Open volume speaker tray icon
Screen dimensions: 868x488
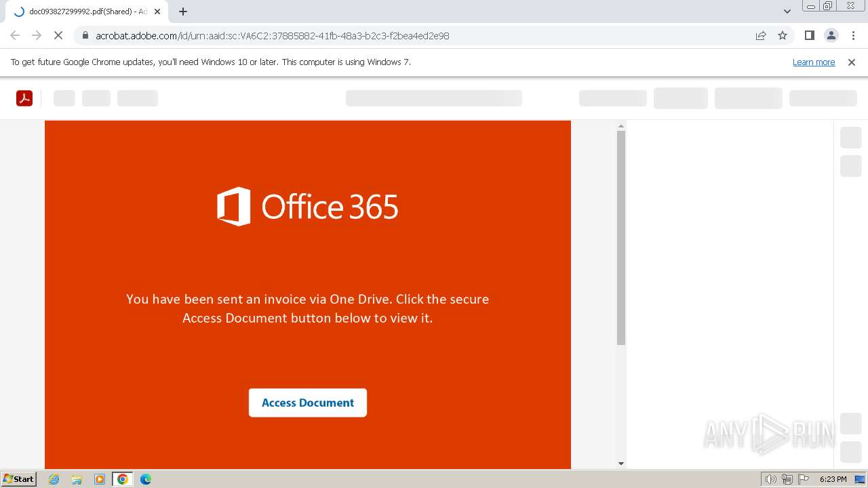(770, 479)
